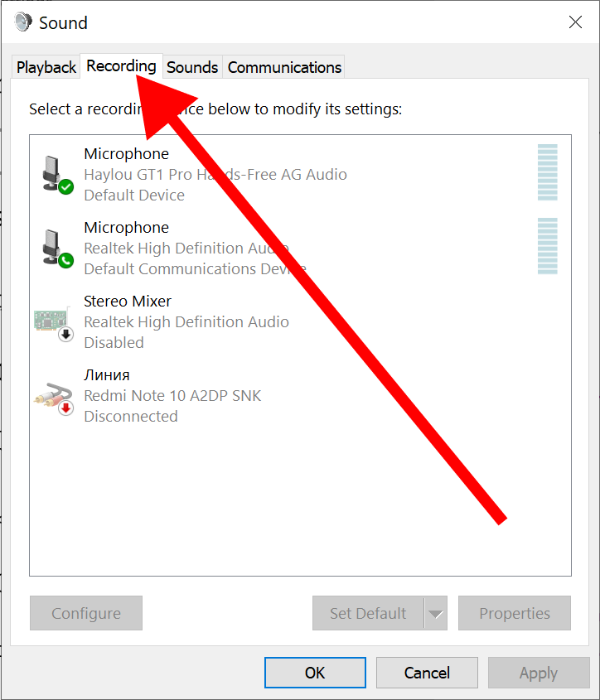Click the Realtek microphone device icon
This screenshot has width=600, height=700.
coord(52,245)
